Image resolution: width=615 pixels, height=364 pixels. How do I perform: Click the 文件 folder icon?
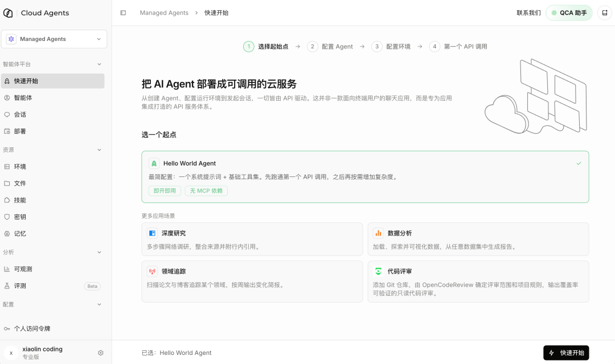(7, 183)
